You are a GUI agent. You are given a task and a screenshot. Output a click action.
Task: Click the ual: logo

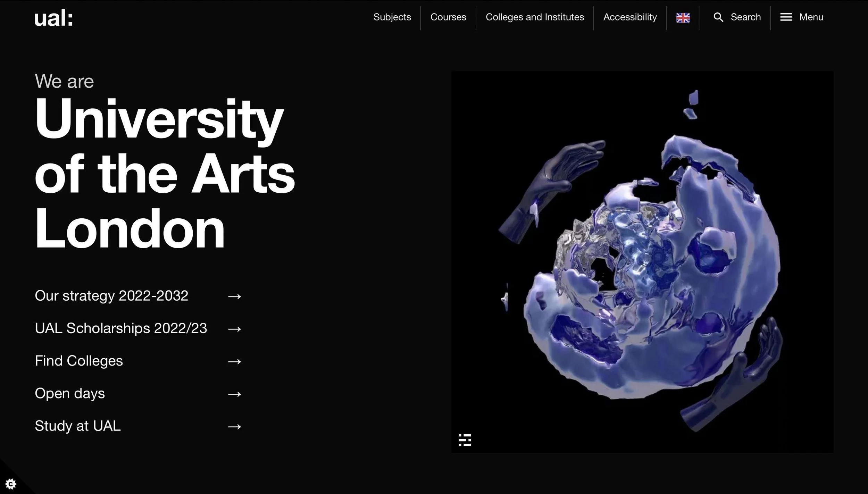click(54, 18)
